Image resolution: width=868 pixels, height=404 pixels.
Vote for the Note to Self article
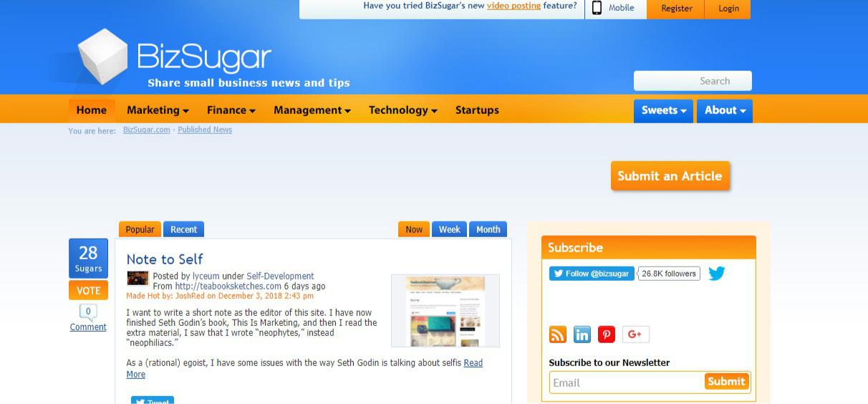(x=88, y=291)
